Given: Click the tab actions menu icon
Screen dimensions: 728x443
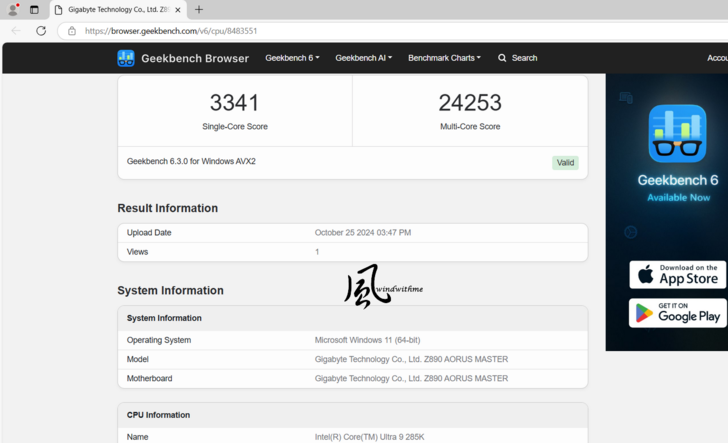Looking at the screenshot, I should click(x=34, y=10).
